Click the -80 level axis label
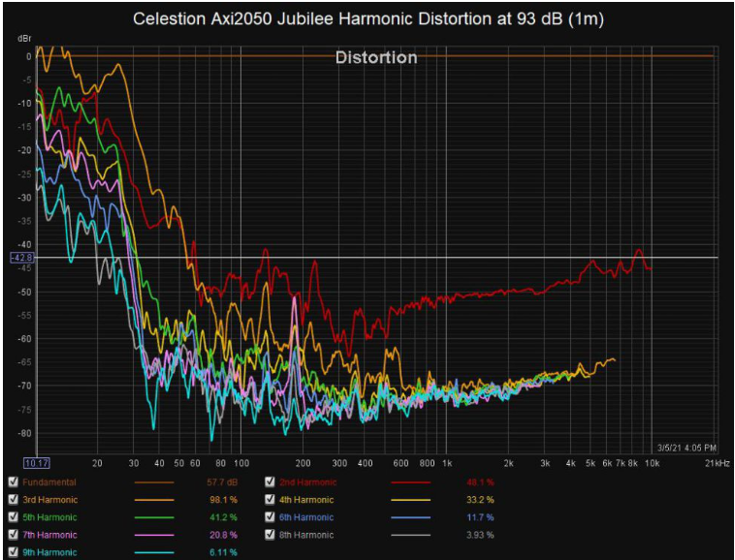The image size is (735, 560). click(24, 433)
